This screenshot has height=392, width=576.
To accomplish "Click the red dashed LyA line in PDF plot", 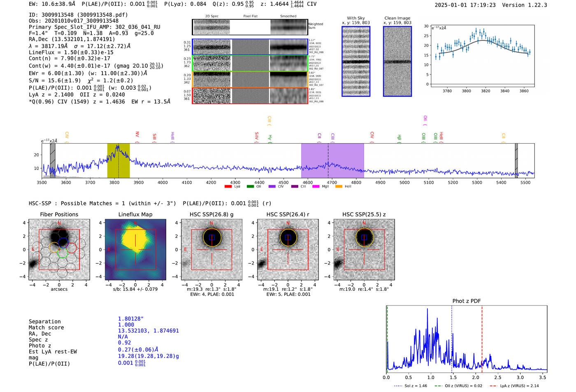I will point(482,339).
